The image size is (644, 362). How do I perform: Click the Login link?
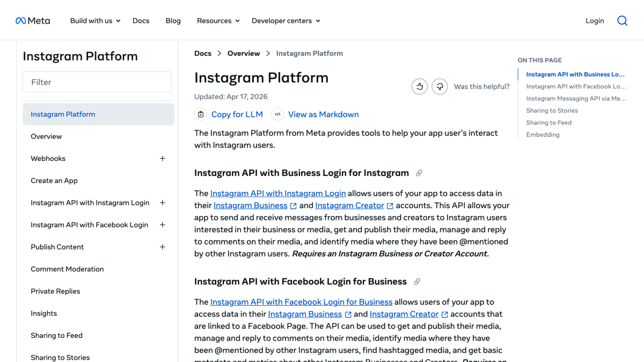(595, 21)
